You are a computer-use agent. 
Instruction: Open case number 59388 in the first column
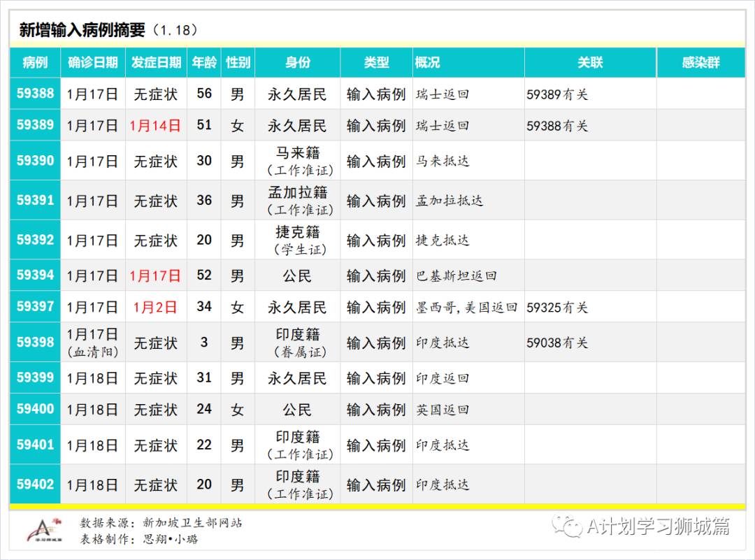coord(34,92)
